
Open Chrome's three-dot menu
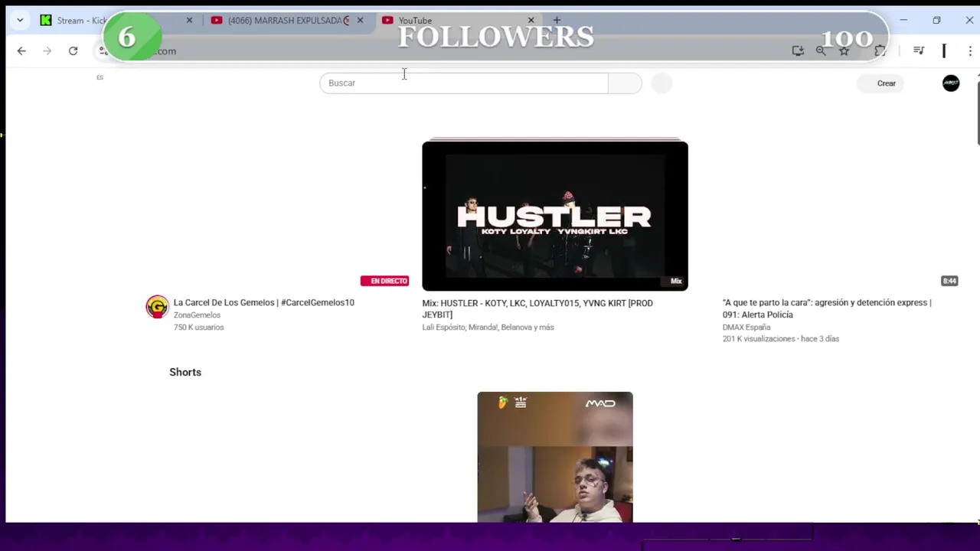coord(969,51)
